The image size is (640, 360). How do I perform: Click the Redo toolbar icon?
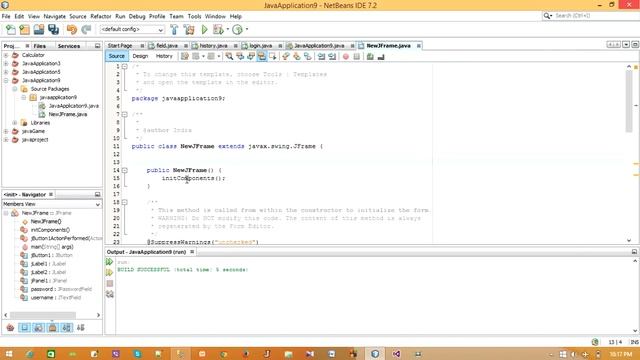(x=86, y=29)
